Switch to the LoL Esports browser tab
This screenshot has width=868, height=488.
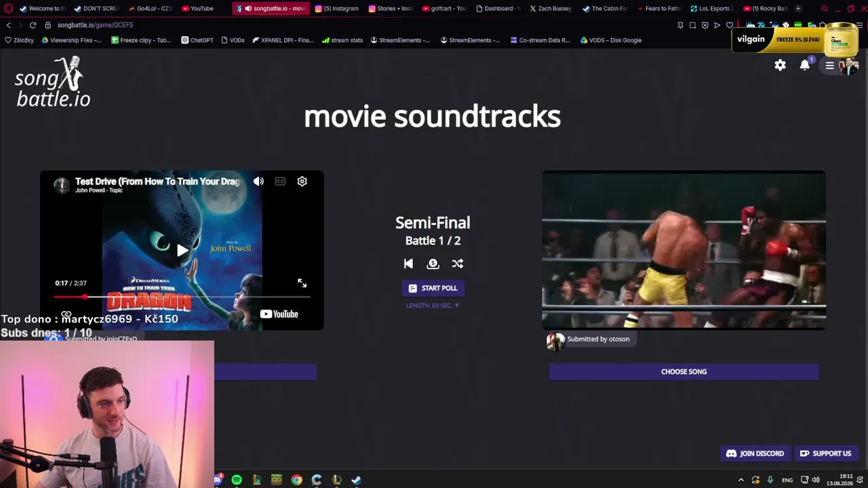pyautogui.click(x=711, y=9)
